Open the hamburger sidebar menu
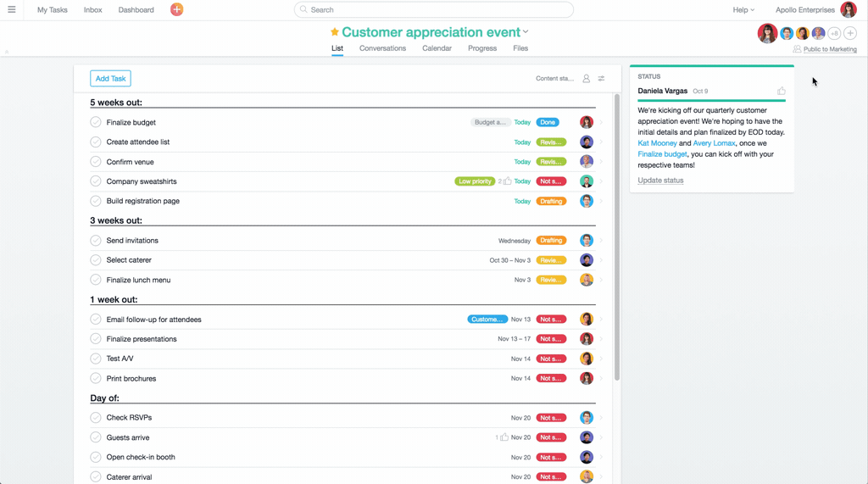The image size is (868, 484). [x=12, y=9]
